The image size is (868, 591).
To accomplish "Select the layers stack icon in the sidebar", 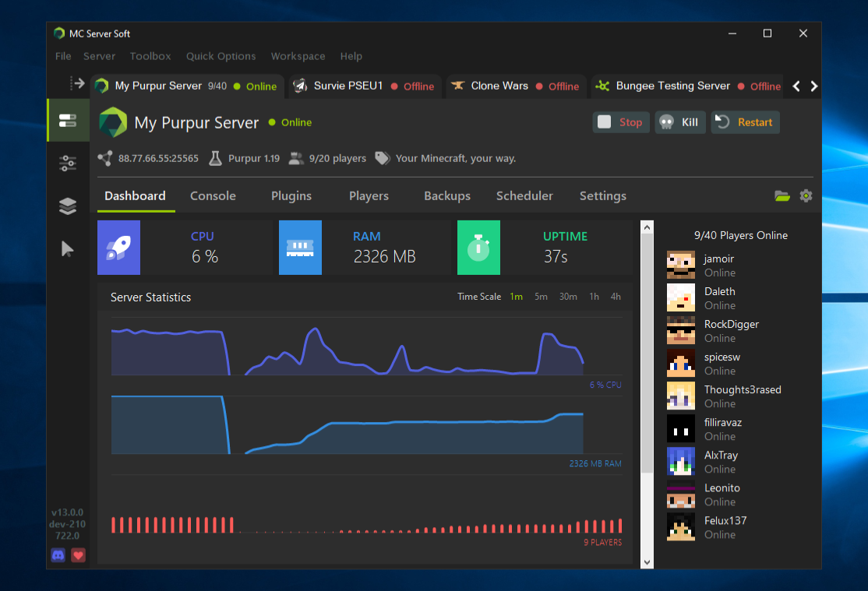I will (68, 206).
